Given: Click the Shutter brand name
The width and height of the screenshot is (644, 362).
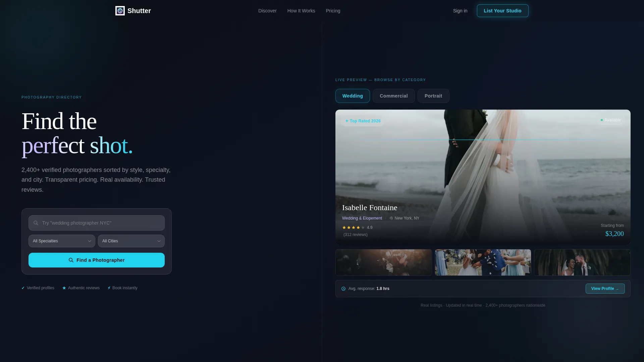Looking at the screenshot, I should 139,11.
